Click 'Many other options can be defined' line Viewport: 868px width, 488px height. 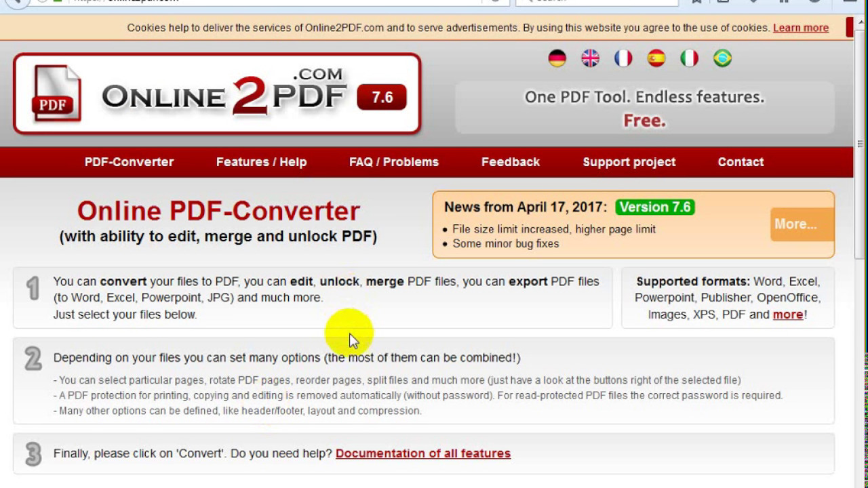(x=237, y=411)
